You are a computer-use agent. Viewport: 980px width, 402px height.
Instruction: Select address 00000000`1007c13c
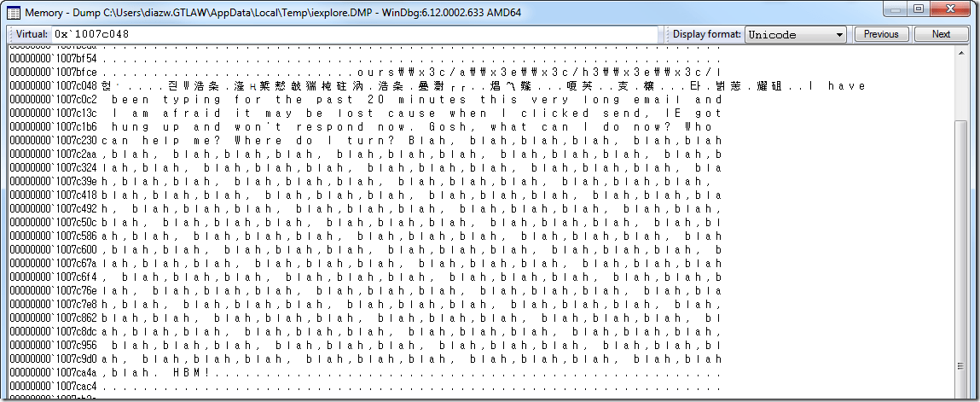53,114
